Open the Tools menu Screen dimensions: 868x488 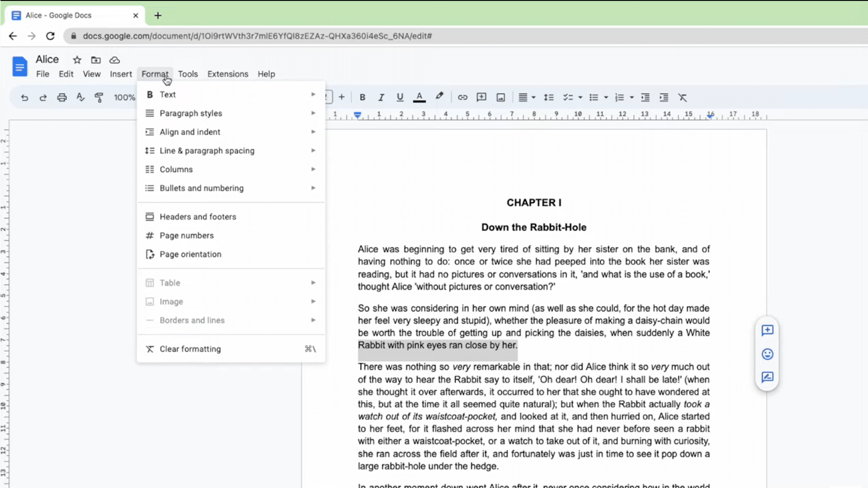point(188,74)
